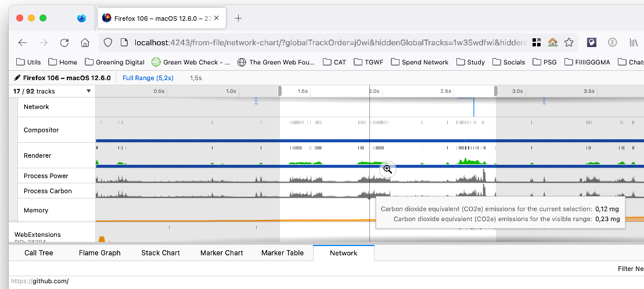
Task: Go to the home page icon
Action: (85, 43)
